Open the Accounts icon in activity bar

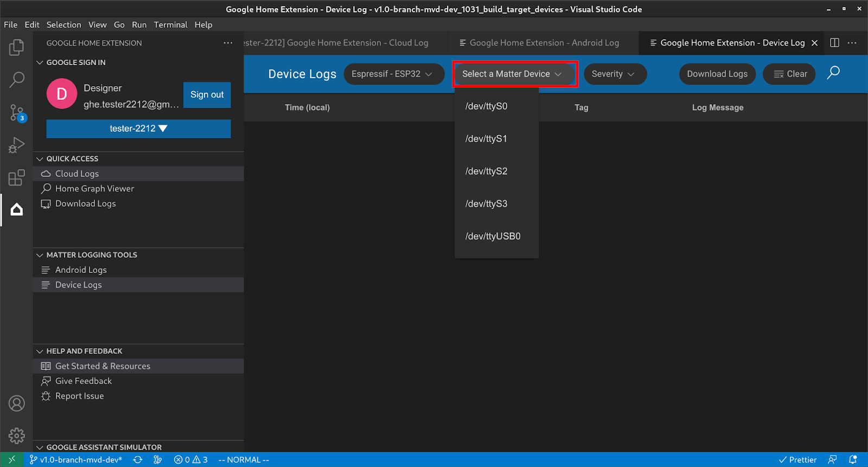pos(16,404)
